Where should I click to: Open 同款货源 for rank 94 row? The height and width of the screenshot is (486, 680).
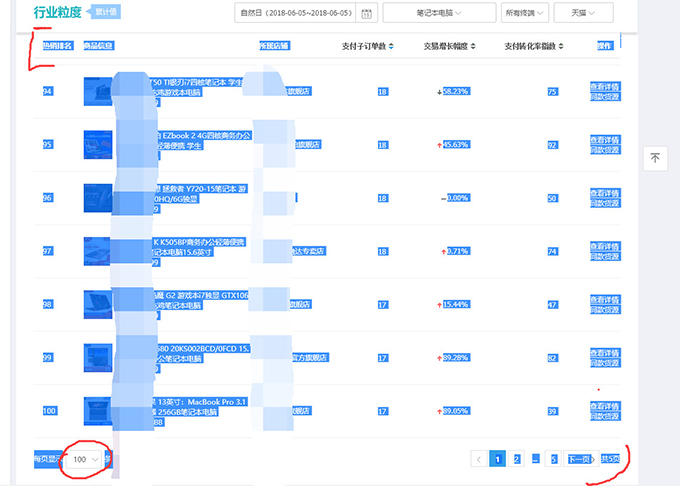point(605,96)
